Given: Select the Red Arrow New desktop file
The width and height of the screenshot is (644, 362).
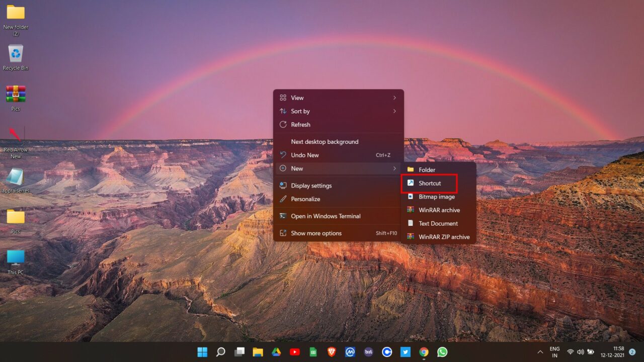Looking at the screenshot, I should tap(16, 143).
